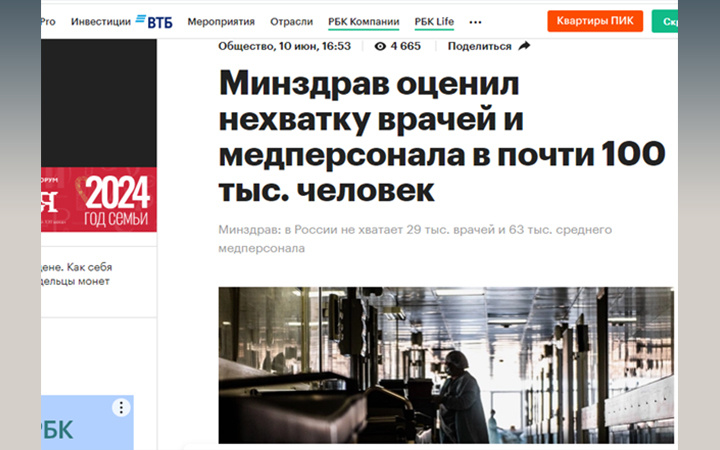
Task: Click the VTB logo icon
Action: [x=154, y=22]
